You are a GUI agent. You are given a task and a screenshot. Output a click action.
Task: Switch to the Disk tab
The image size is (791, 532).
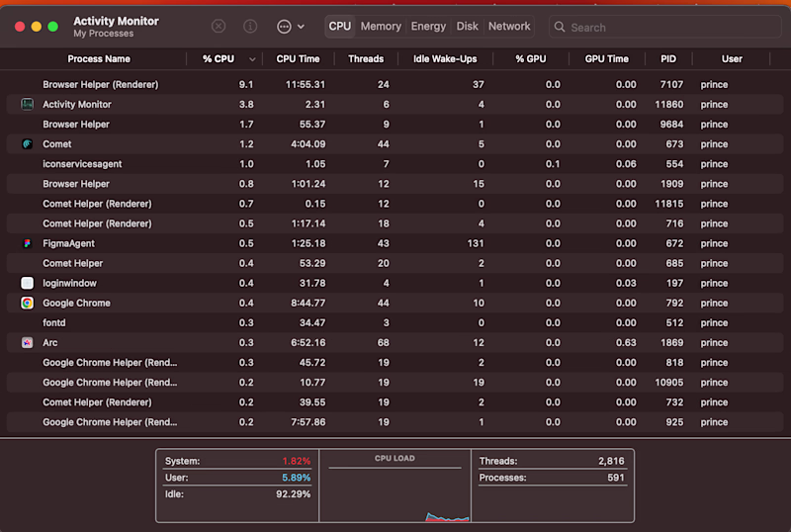(467, 27)
